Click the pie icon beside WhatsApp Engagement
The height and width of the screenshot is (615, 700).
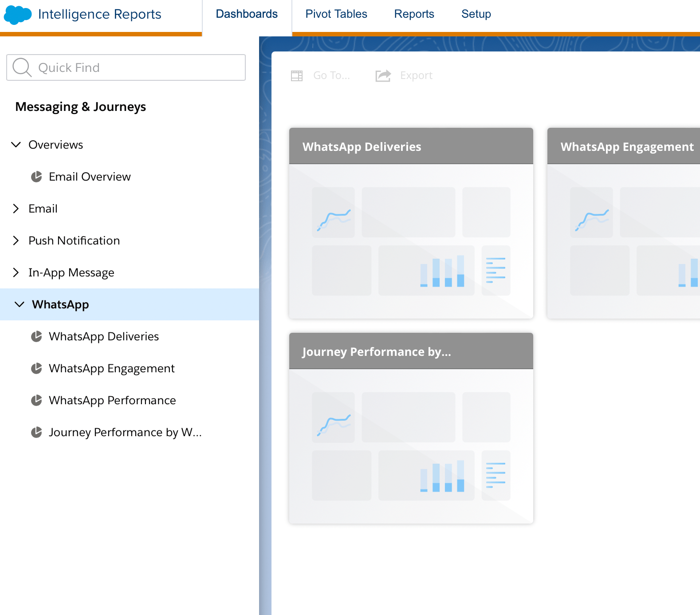click(x=36, y=368)
